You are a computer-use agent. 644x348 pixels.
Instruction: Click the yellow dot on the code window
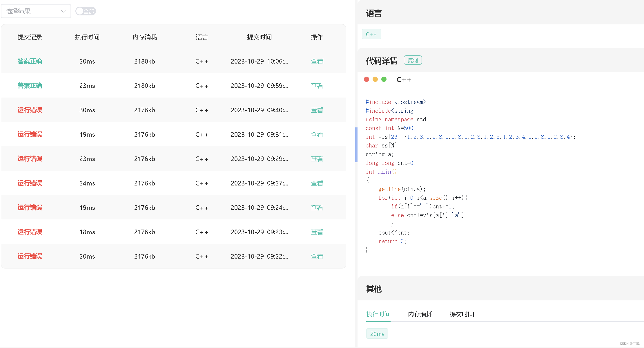pos(375,79)
